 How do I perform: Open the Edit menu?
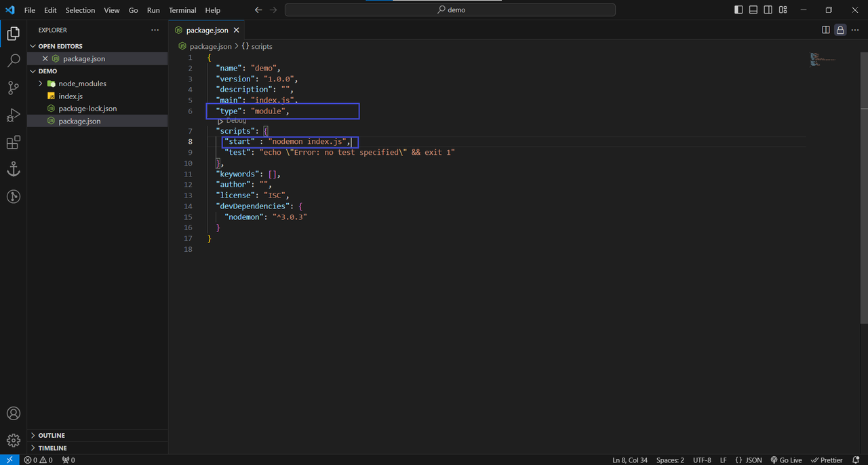[51, 10]
